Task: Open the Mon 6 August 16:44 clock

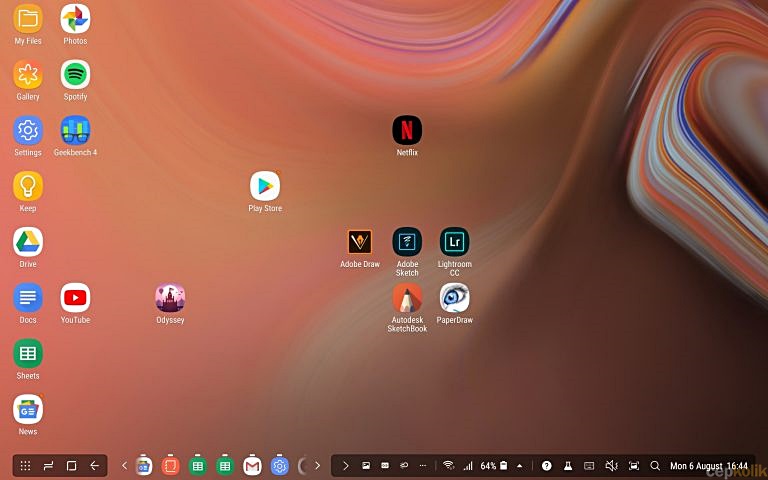Action: 709,466
